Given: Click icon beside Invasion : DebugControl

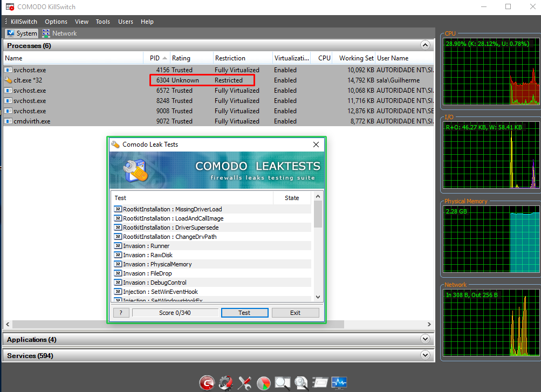Looking at the screenshot, I should pos(118,283).
